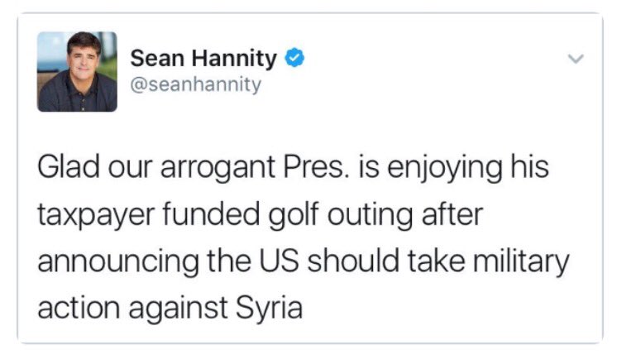Visit the @seanhannity handle link
This screenshot has width=617, height=364.
195,84
